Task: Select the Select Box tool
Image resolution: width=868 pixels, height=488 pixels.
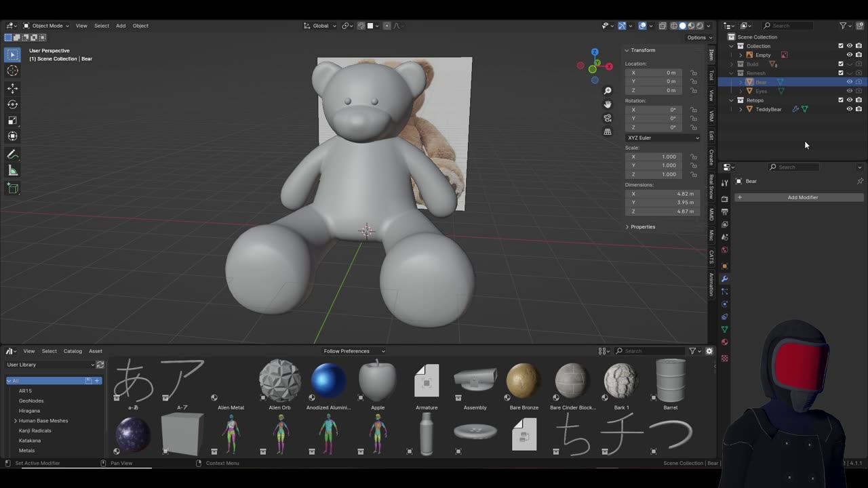Action: coord(13,54)
